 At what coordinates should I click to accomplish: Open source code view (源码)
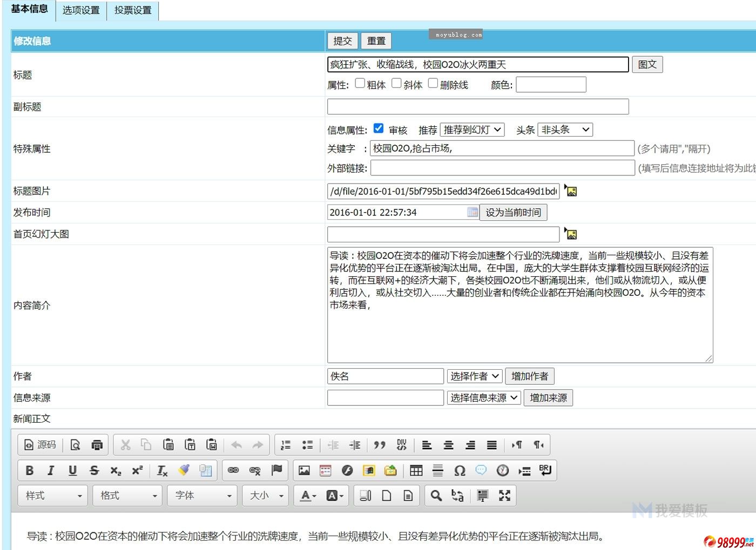click(x=40, y=445)
